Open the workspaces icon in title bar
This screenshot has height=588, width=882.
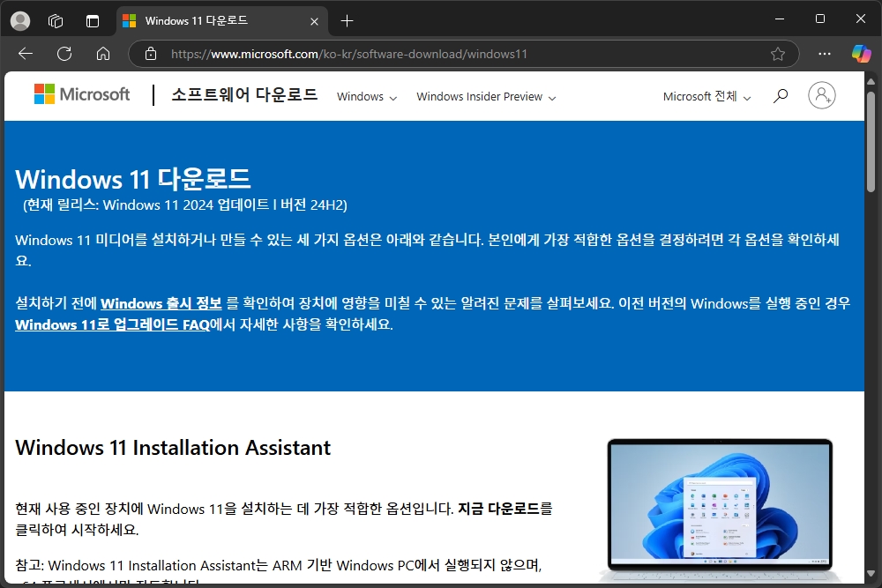tap(56, 21)
